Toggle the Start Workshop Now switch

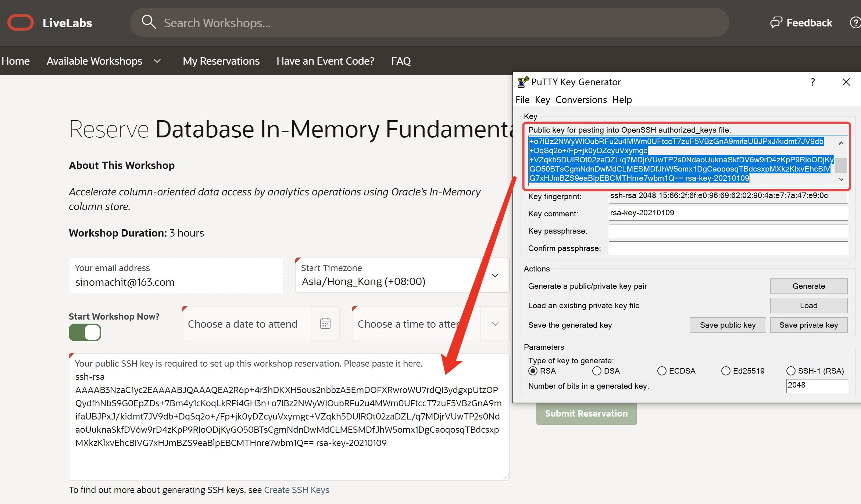[x=85, y=332]
